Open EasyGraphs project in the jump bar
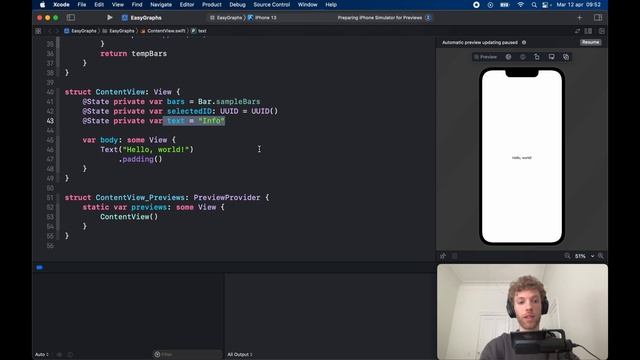Viewport: 640px width, 360px height. pos(80,31)
